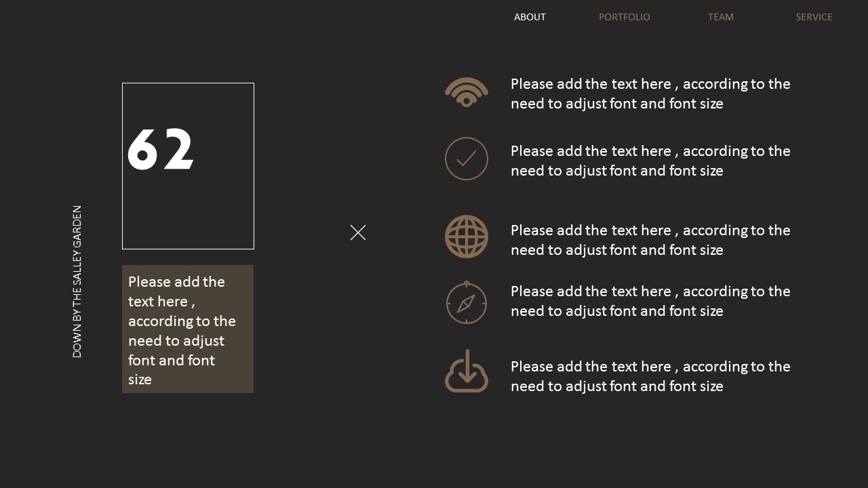The width and height of the screenshot is (868, 488).
Task: Select the text beside the Wi-Fi icon
Action: (650, 94)
